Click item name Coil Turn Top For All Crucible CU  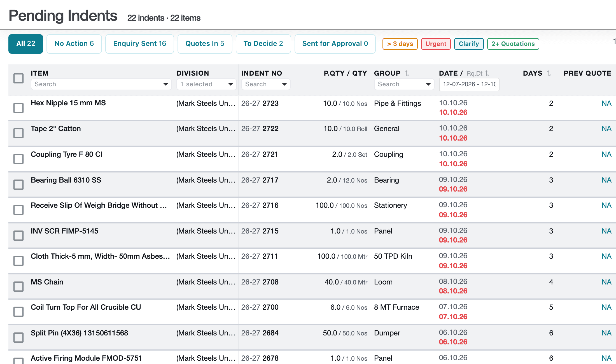(x=86, y=307)
